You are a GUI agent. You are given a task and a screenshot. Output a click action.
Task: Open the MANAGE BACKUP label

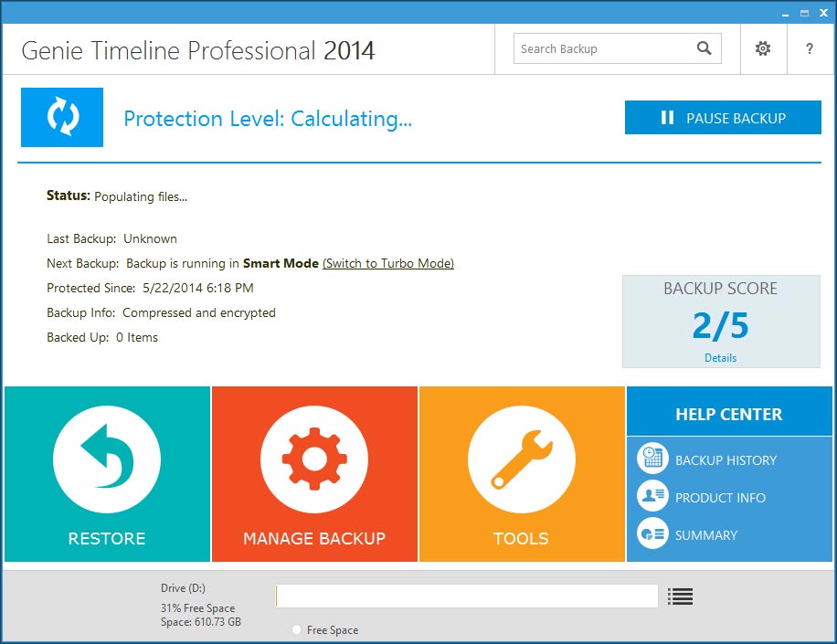[314, 538]
